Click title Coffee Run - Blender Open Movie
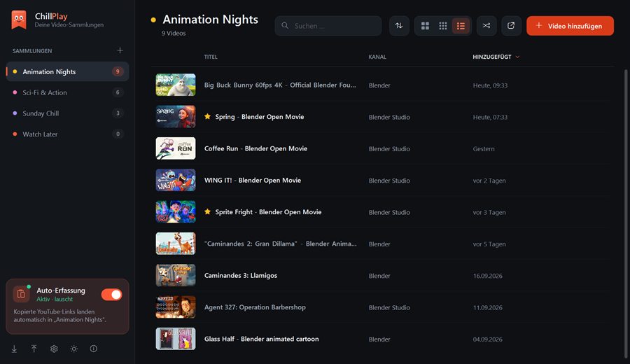This screenshot has height=364, width=630. tap(255, 148)
